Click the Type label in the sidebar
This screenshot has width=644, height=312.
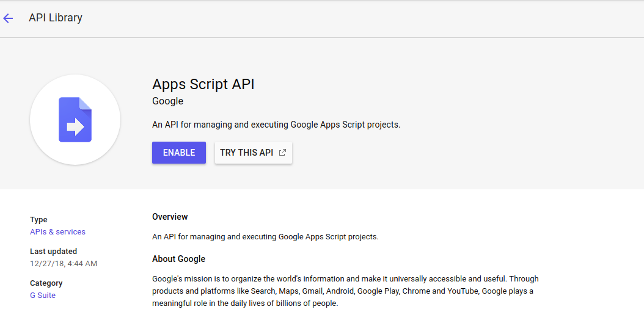(38, 220)
